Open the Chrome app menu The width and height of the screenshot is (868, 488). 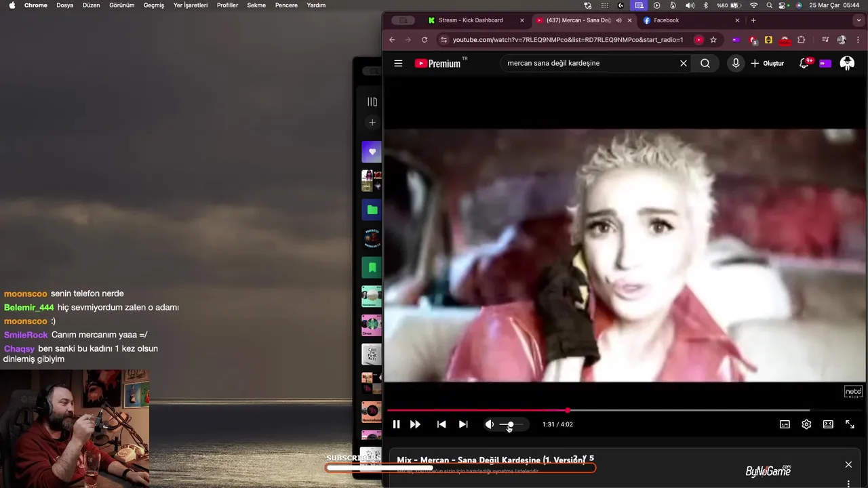(x=36, y=5)
